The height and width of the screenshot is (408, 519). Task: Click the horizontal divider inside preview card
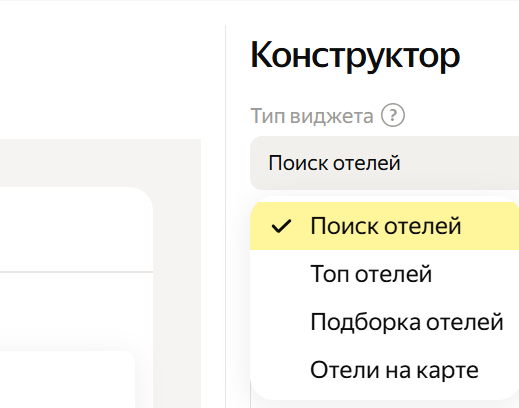tap(76, 272)
